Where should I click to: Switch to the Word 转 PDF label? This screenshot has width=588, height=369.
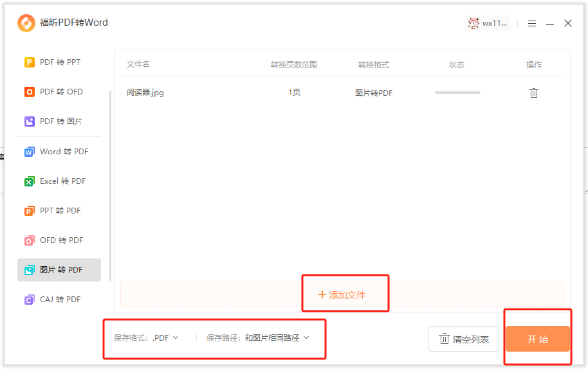[64, 152]
